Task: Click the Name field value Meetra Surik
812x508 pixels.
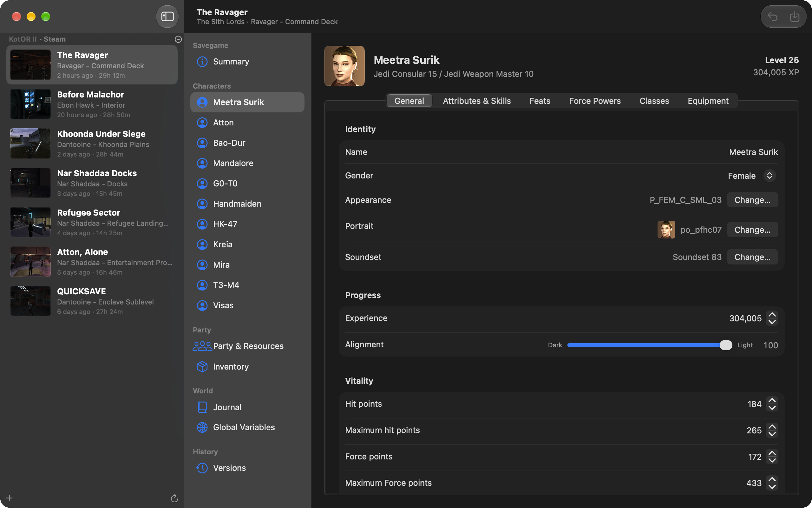Action: 753,152
